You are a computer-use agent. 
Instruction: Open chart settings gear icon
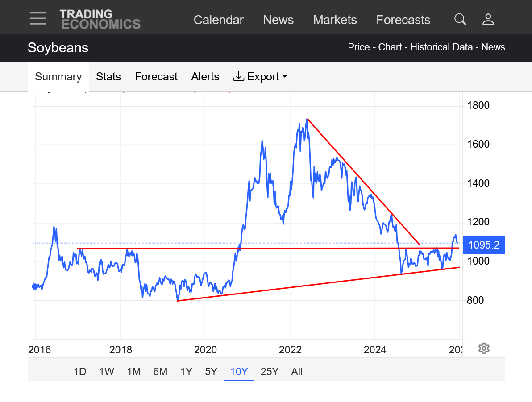484,348
